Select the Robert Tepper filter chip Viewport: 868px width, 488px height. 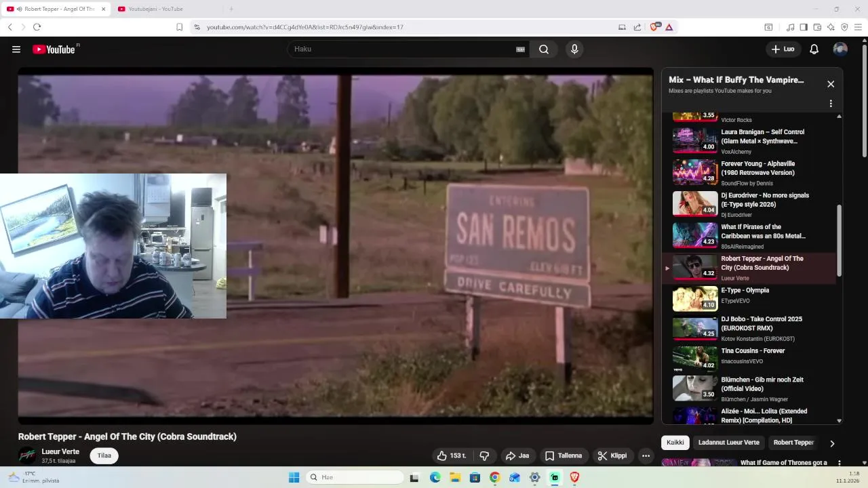[x=793, y=443]
